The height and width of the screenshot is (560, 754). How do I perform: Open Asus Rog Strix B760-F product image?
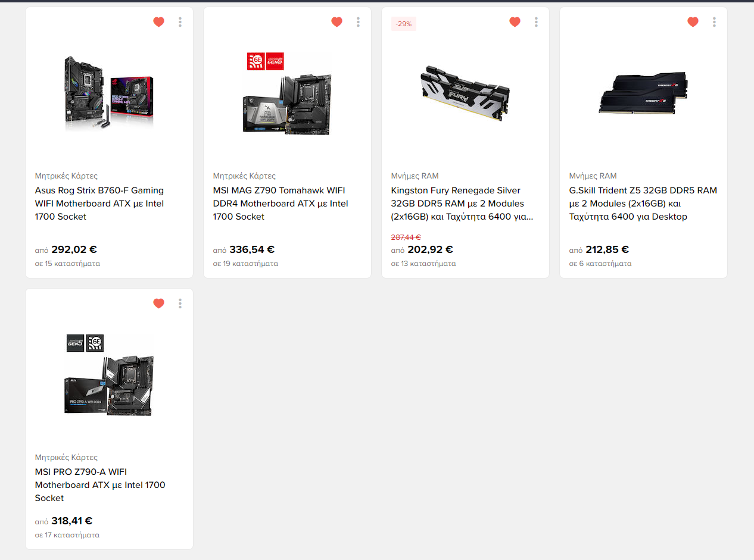(x=109, y=92)
